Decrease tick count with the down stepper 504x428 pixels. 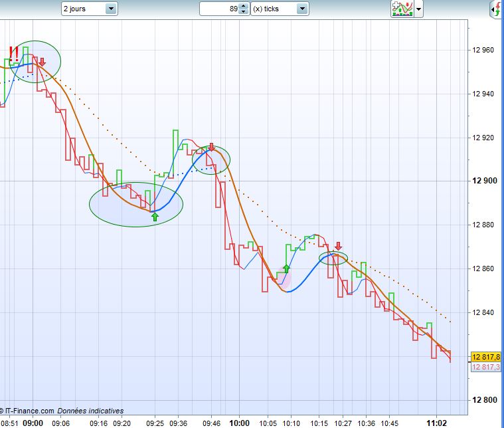click(x=244, y=12)
